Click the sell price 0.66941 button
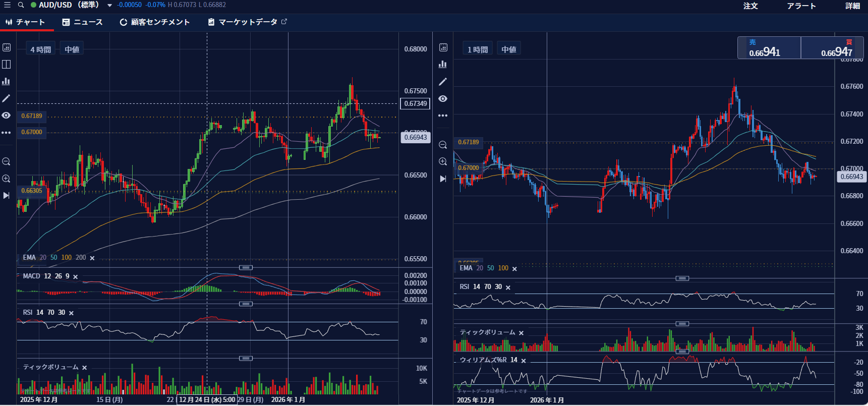The width and height of the screenshot is (868, 406). [769, 48]
